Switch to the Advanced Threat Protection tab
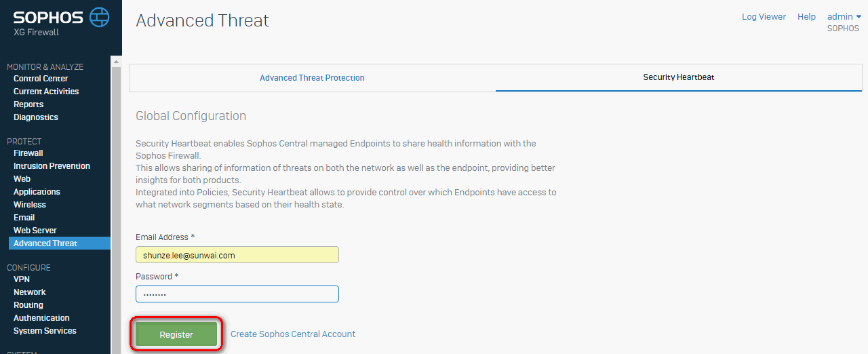The width and height of the screenshot is (868, 354). pos(312,78)
